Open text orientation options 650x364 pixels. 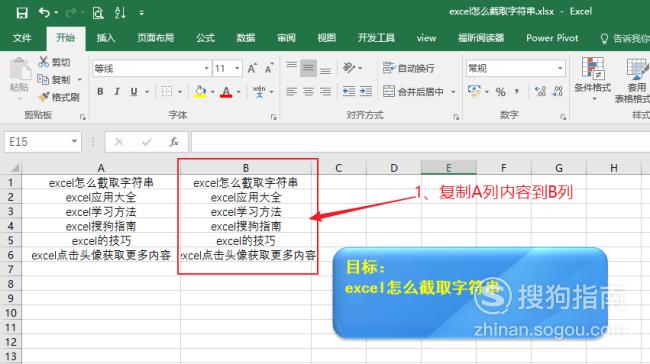point(352,68)
